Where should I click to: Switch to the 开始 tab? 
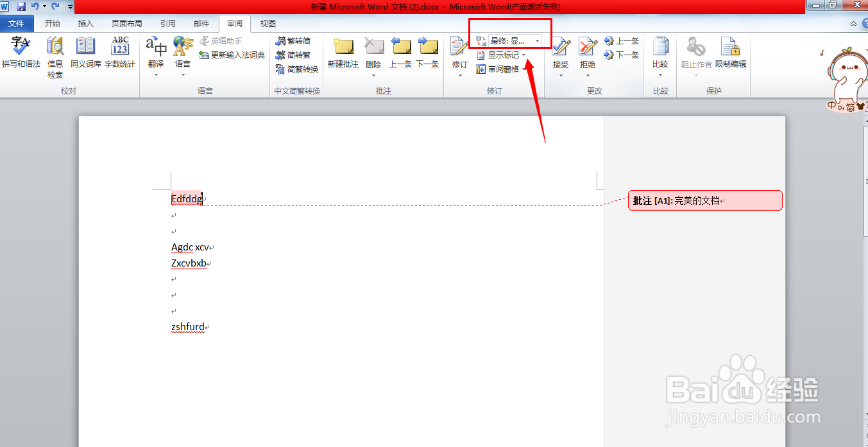point(53,24)
